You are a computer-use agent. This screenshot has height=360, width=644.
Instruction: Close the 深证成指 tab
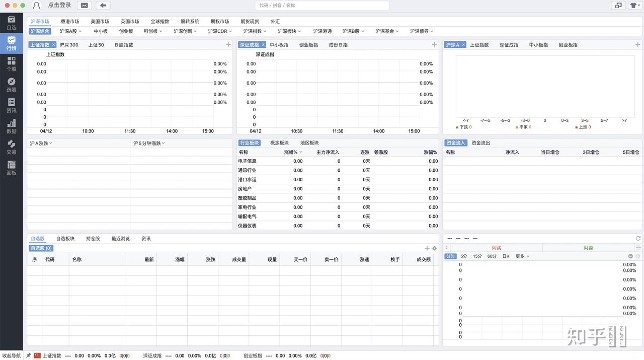click(x=263, y=45)
